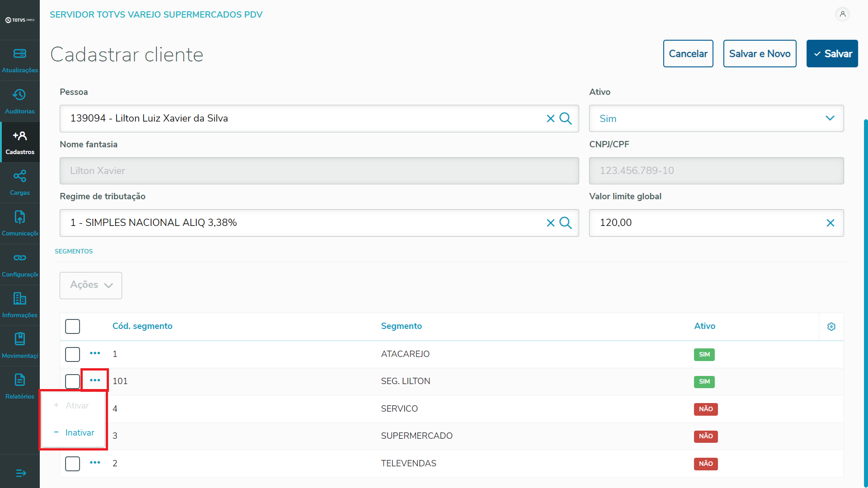This screenshot has width=868, height=488.
Task: Click the search magnifier in Pessoa field
Action: coord(566,118)
